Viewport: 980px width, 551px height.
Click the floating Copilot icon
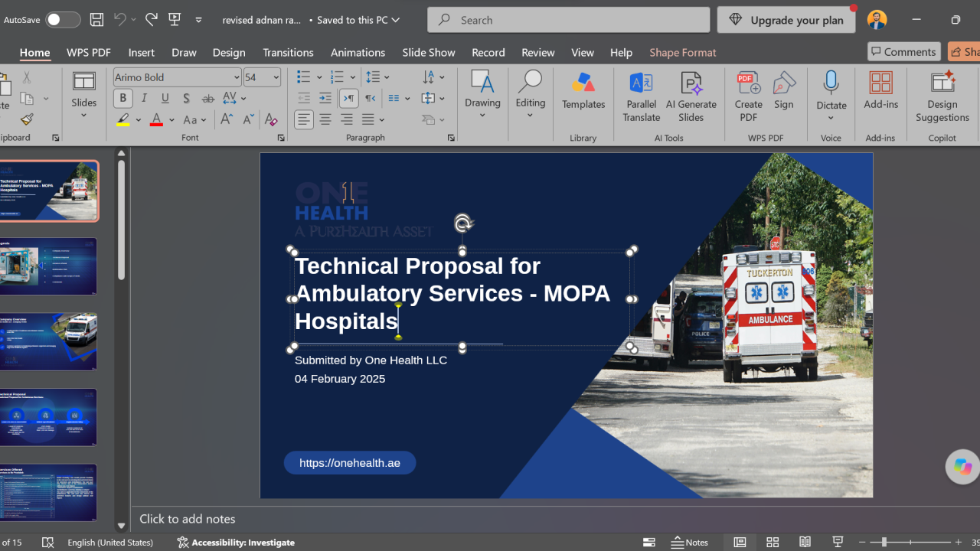(x=962, y=467)
